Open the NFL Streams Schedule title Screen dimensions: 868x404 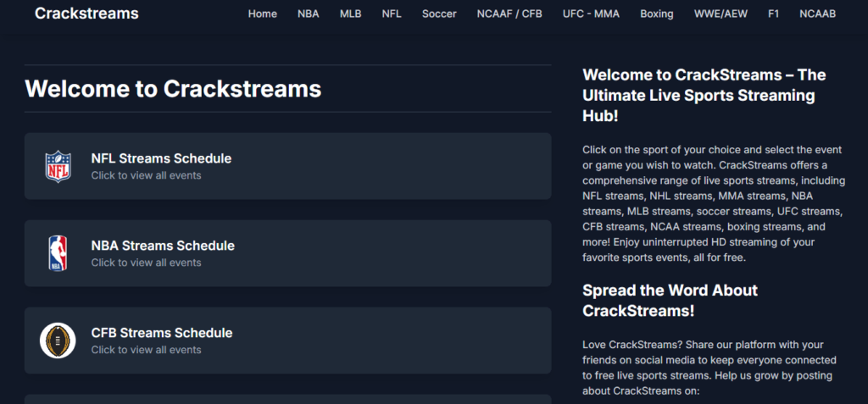point(161,158)
